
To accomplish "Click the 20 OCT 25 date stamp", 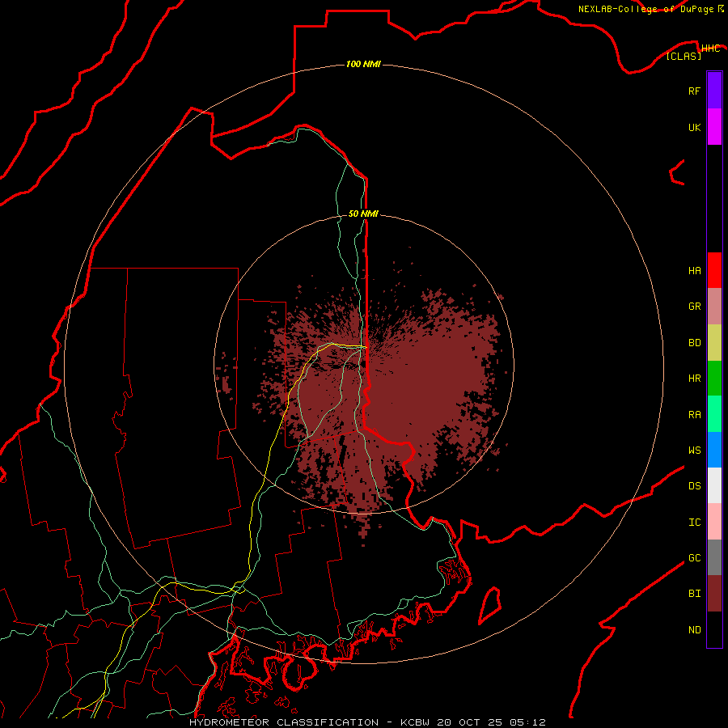I will (x=470, y=722).
